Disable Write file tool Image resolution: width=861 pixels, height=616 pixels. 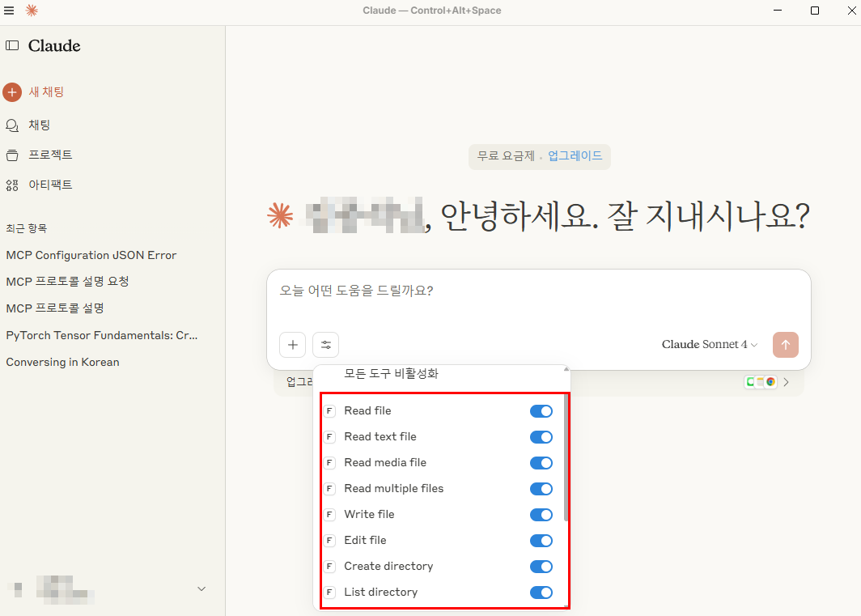pos(541,514)
